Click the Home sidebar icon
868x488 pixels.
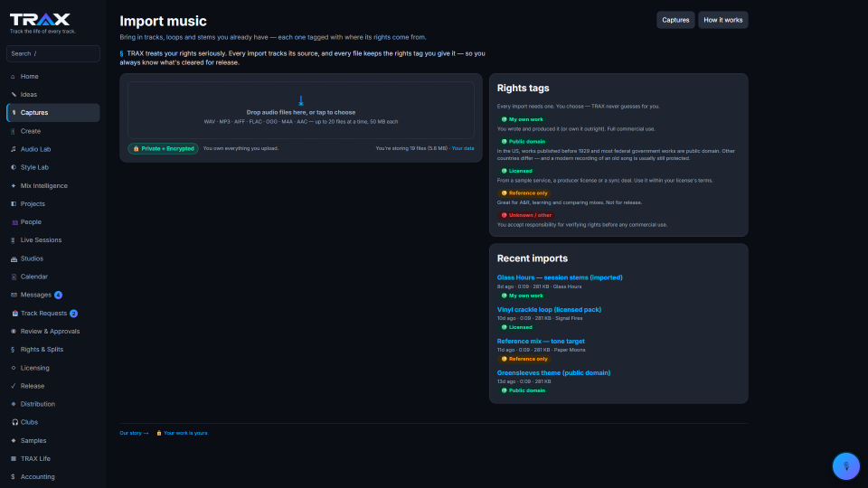14,76
